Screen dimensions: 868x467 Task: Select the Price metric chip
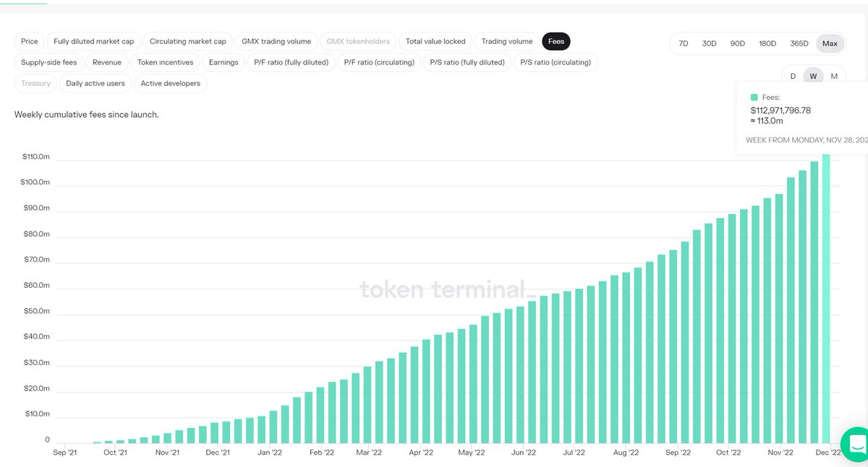point(30,41)
